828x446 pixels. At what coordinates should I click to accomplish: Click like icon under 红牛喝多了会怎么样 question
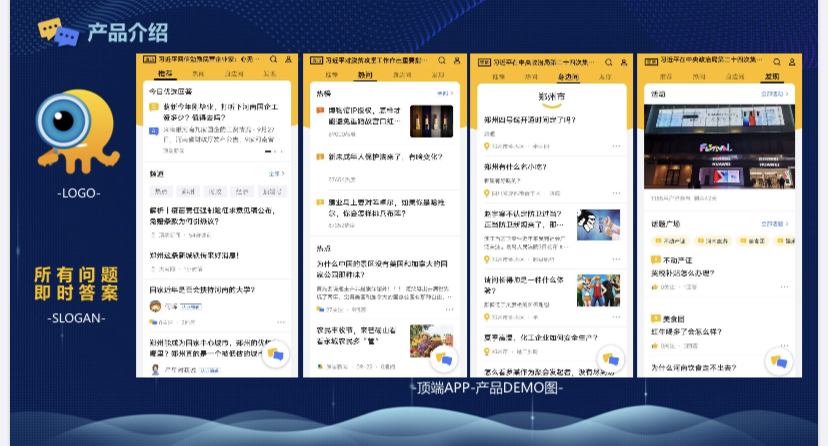(655, 346)
